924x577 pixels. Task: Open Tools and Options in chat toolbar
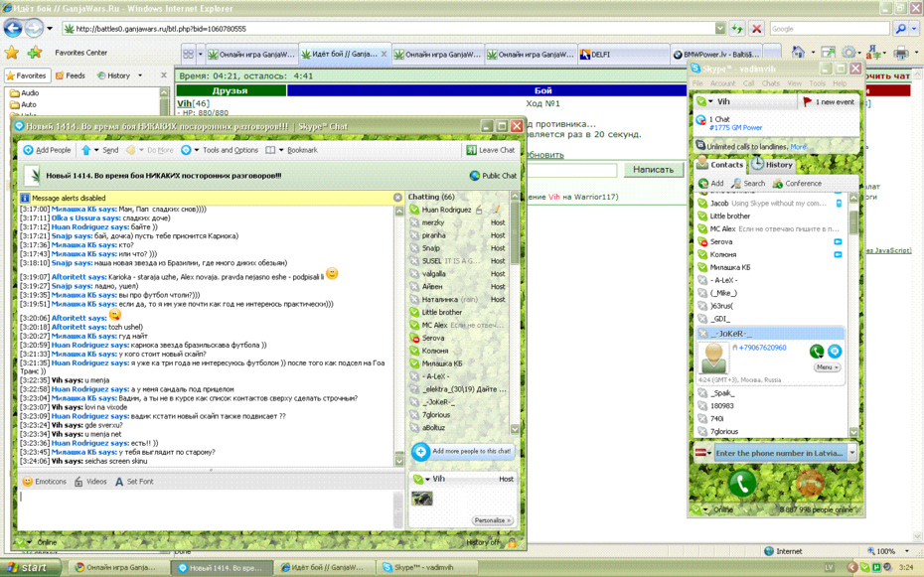click(x=231, y=150)
